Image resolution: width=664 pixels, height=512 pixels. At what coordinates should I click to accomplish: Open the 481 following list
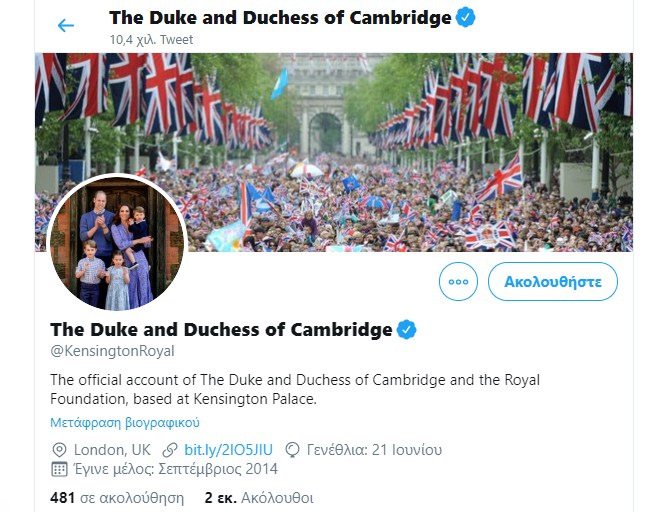117,497
